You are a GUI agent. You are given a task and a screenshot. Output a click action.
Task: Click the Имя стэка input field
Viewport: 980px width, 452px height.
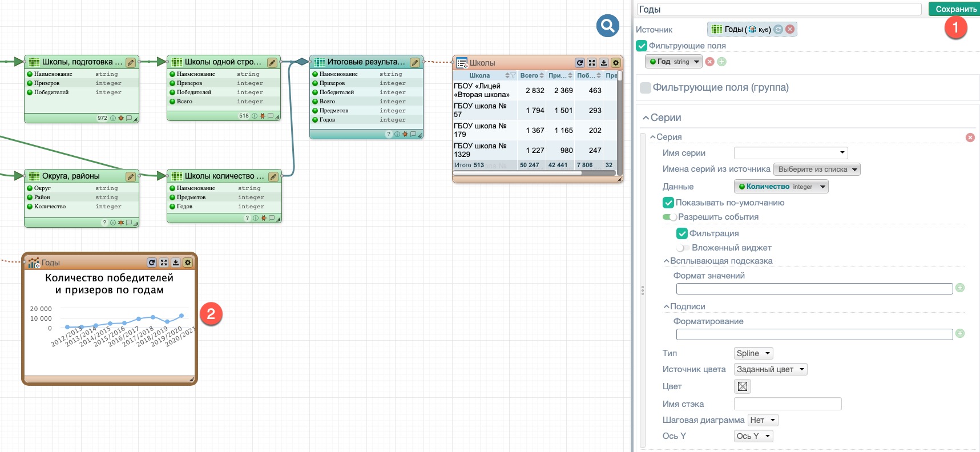point(787,404)
